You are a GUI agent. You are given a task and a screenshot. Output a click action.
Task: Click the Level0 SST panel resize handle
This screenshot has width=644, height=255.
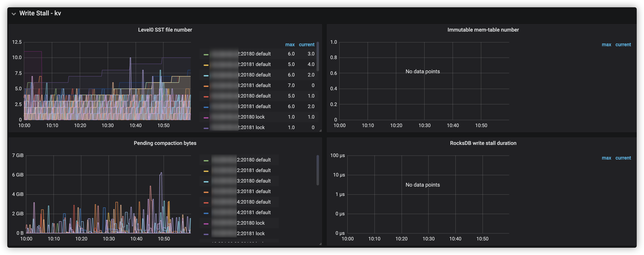320,131
